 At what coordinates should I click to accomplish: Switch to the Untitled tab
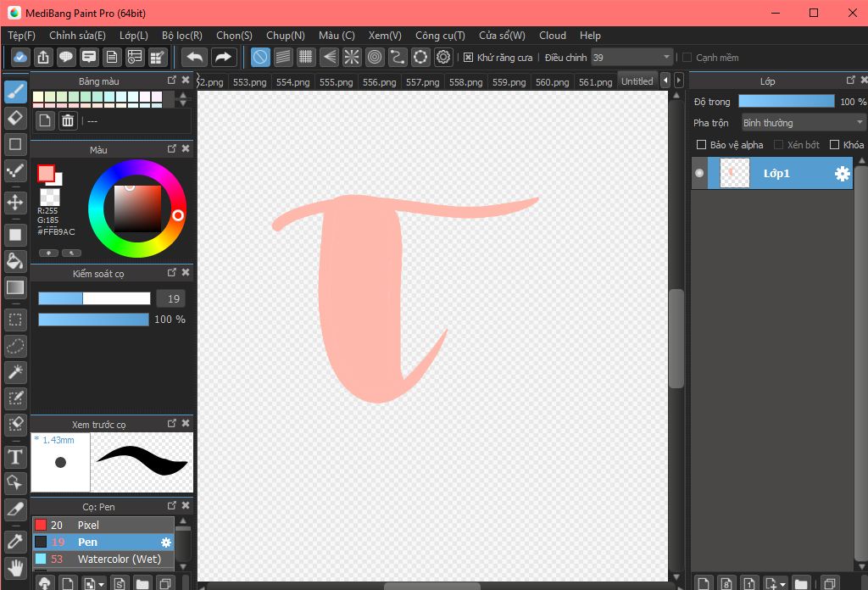[x=637, y=81]
